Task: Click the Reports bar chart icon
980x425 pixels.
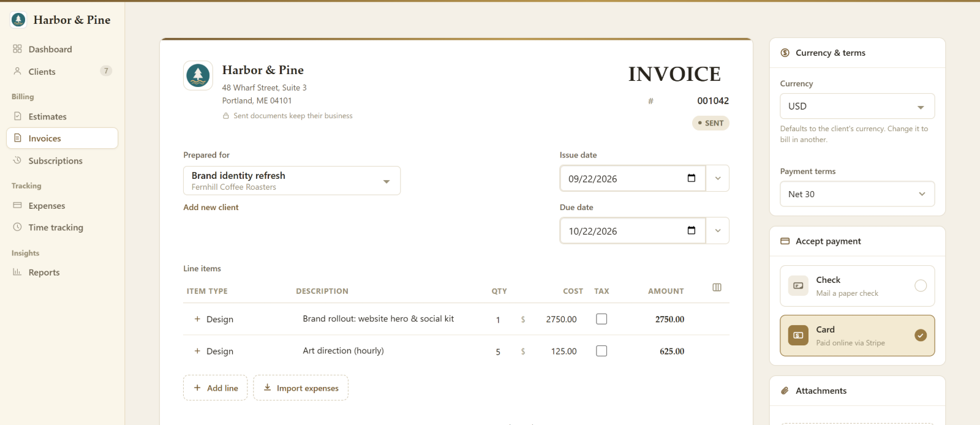Action: click(x=17, y=272)
